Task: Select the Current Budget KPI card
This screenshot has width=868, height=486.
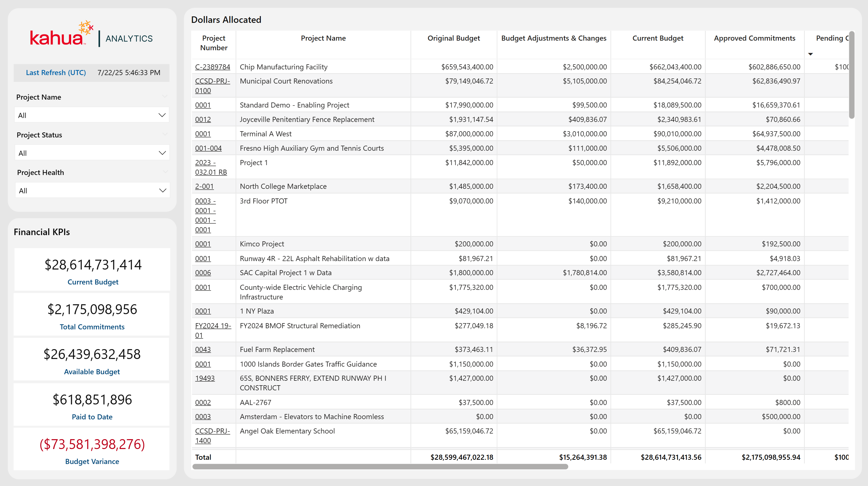Action: coord(92,270)
